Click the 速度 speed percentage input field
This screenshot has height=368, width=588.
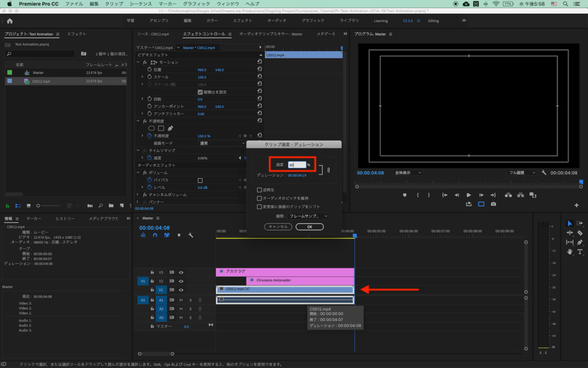[x=296, y=165]
